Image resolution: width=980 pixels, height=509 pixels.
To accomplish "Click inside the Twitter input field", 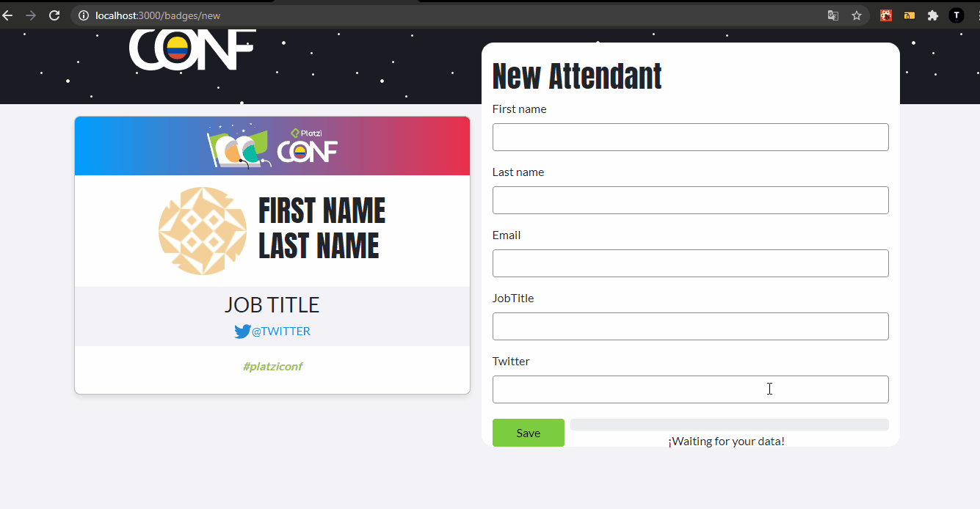I will pos(690,389).
